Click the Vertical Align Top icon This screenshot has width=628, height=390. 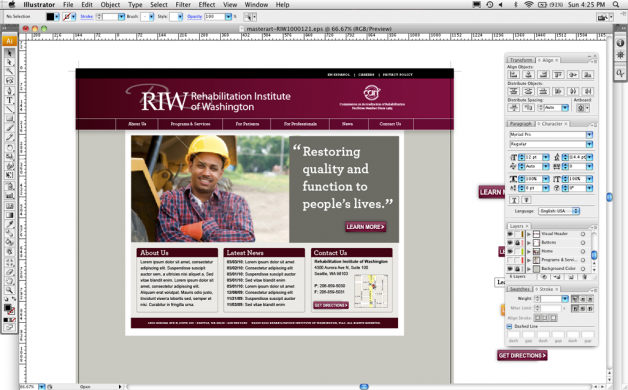tap(558, 74)
